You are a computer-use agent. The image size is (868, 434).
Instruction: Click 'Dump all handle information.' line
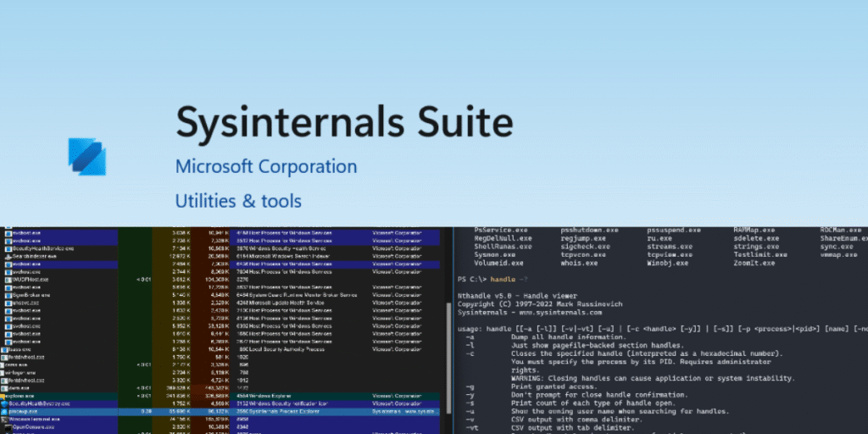tap(569, 337)
